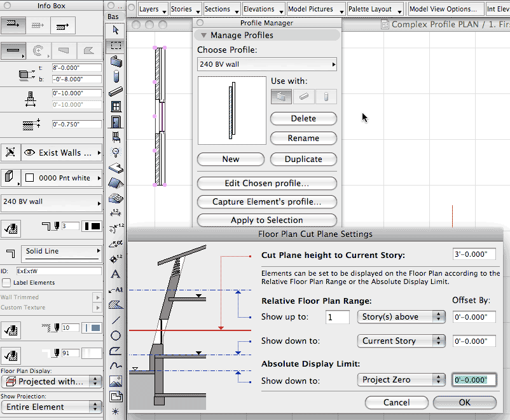Toggle the Exist Walls layer eye icon

[x=29, y=152]
